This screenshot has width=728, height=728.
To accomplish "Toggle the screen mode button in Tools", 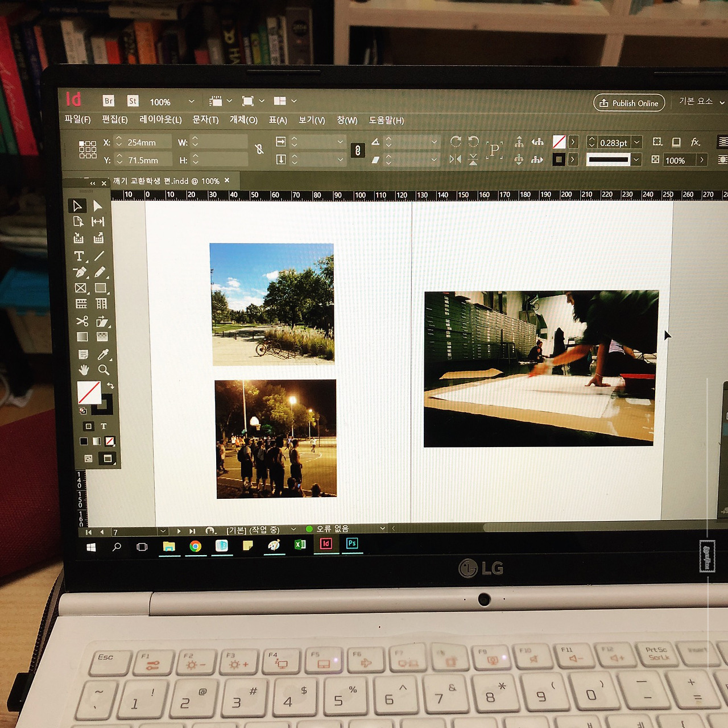I will (107, 458).
